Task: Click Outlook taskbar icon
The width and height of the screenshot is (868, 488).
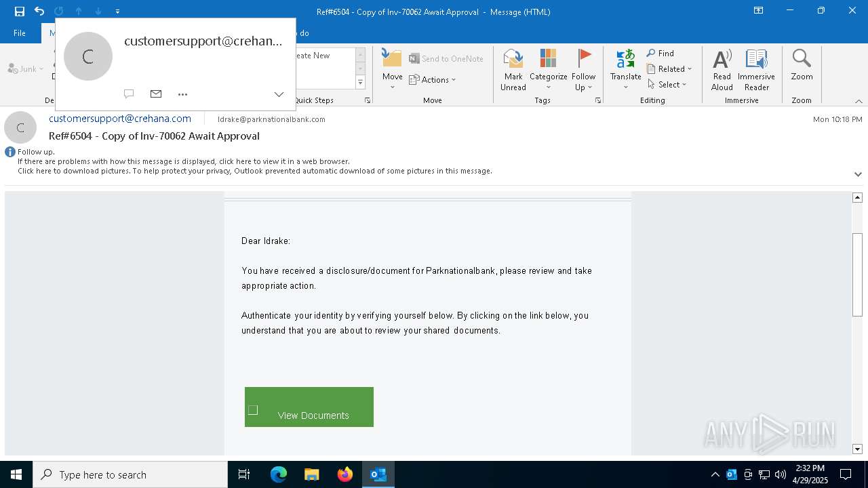Action: click(378, 474)
